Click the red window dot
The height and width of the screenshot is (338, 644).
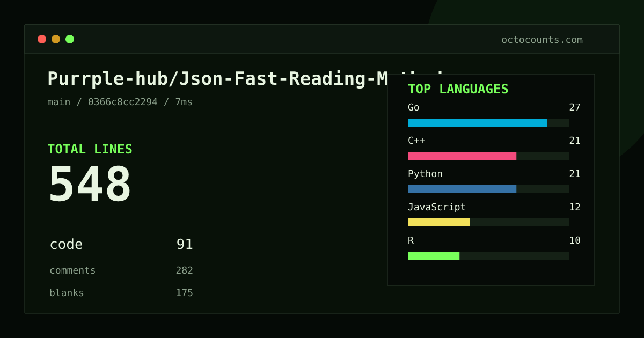pos(42,39)
